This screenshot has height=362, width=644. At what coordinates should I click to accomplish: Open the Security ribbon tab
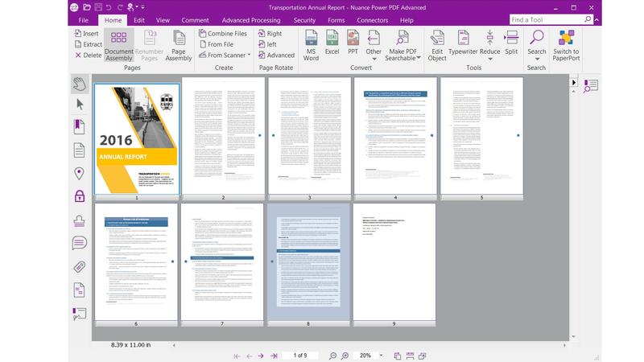tap(304, 20)
